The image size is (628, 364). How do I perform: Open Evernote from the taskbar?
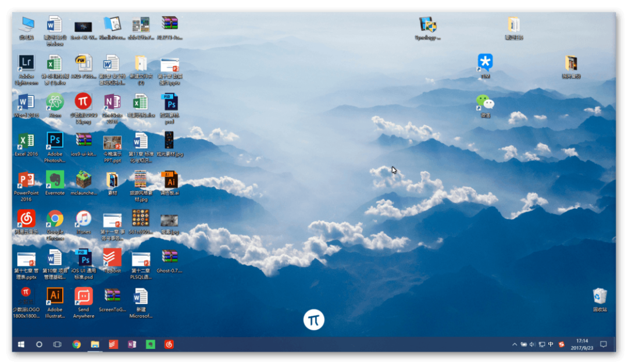[150, 344]
